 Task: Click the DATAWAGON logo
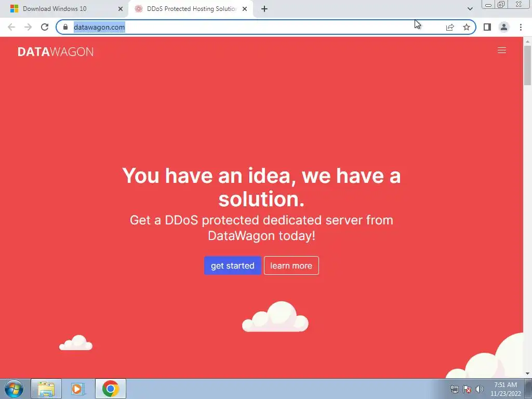coord(56,51)
